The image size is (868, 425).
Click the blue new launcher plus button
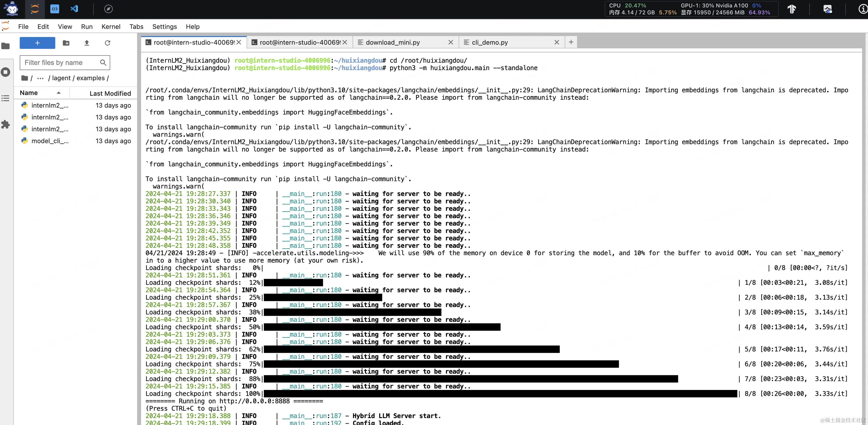click(x=37, y=43)
